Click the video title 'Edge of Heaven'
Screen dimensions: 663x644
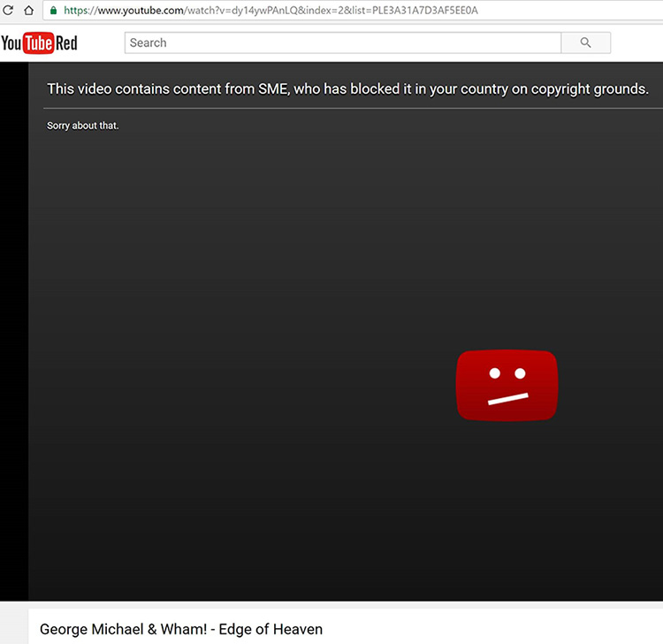point(278,629)
